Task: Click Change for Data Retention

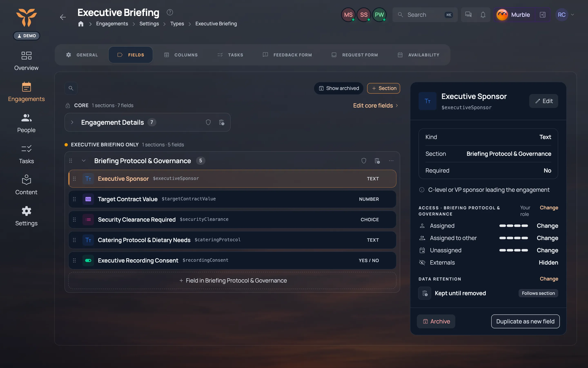Action: (549, 279)
